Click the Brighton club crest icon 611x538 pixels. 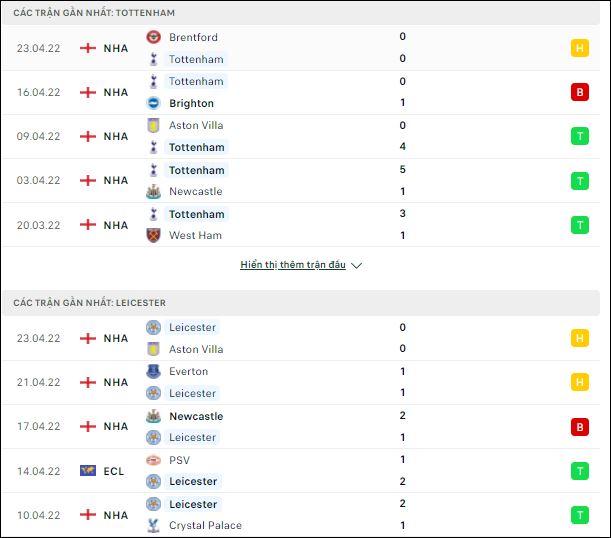click(x=153, y=103)
